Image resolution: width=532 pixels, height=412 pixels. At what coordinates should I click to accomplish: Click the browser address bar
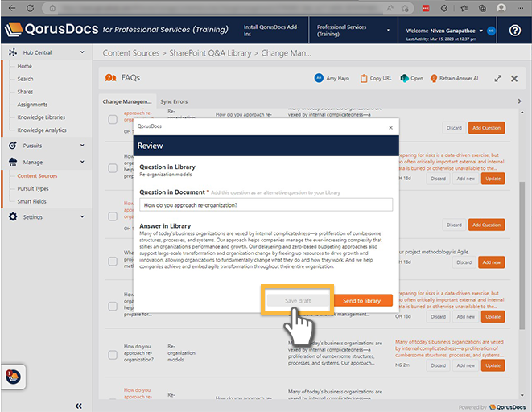click(217, 8)
